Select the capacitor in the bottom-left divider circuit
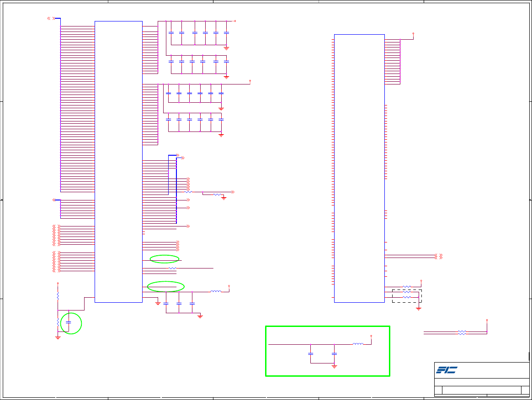 tap(69, 322)
